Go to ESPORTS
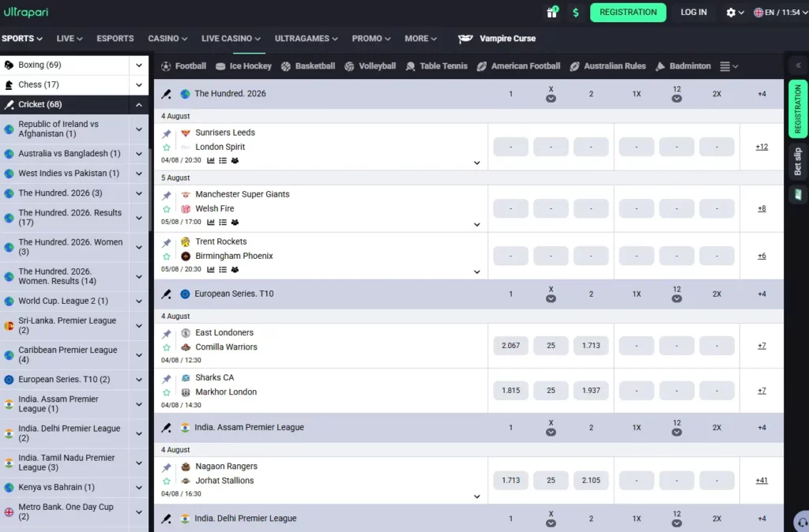 pos(115,39)
